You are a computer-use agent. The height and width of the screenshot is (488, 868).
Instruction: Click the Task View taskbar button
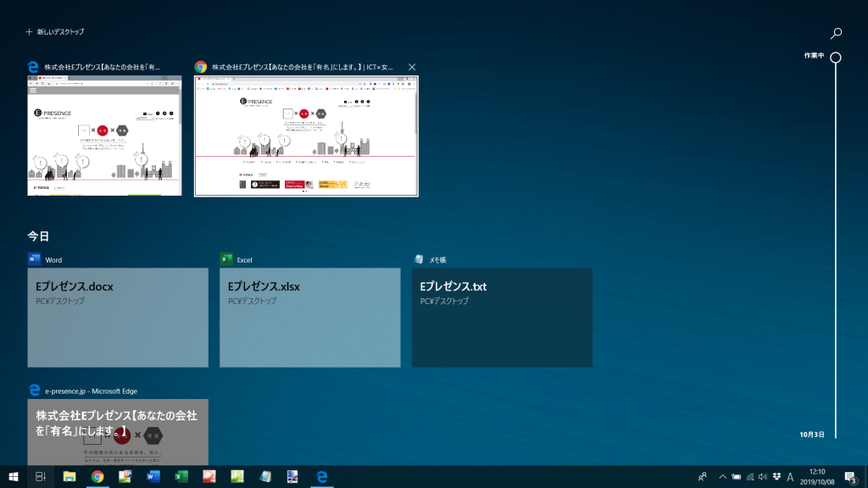point(41,476)
